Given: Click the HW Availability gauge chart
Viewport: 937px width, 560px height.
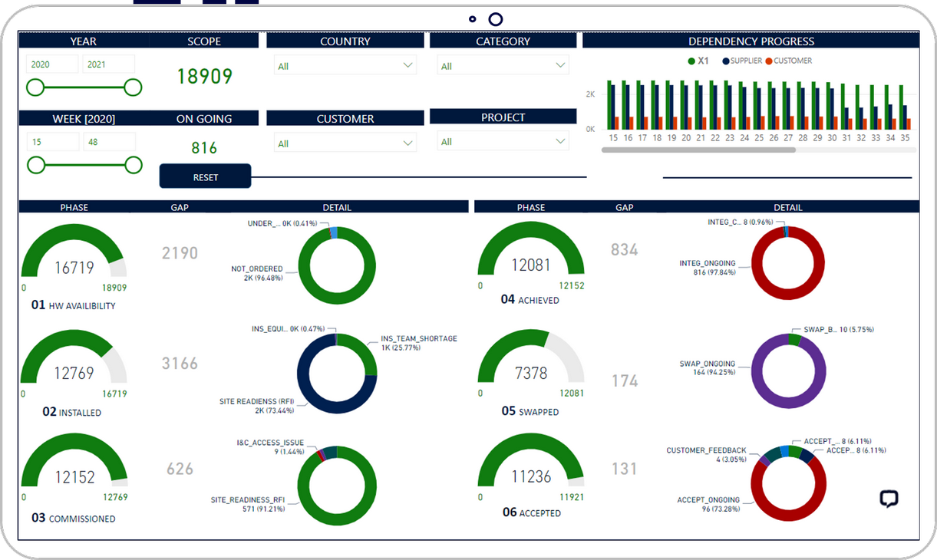Looking at the screenshot, I should point(74,253).
